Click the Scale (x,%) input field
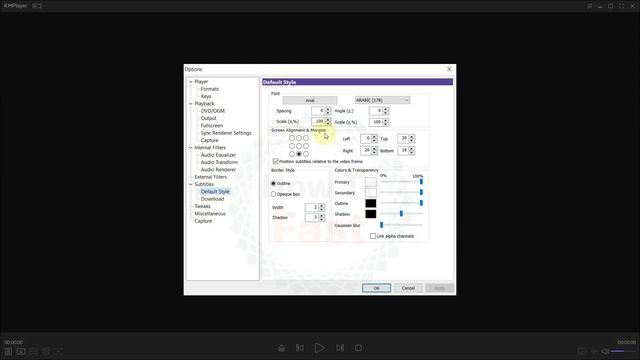 click(x=318, y=122)
